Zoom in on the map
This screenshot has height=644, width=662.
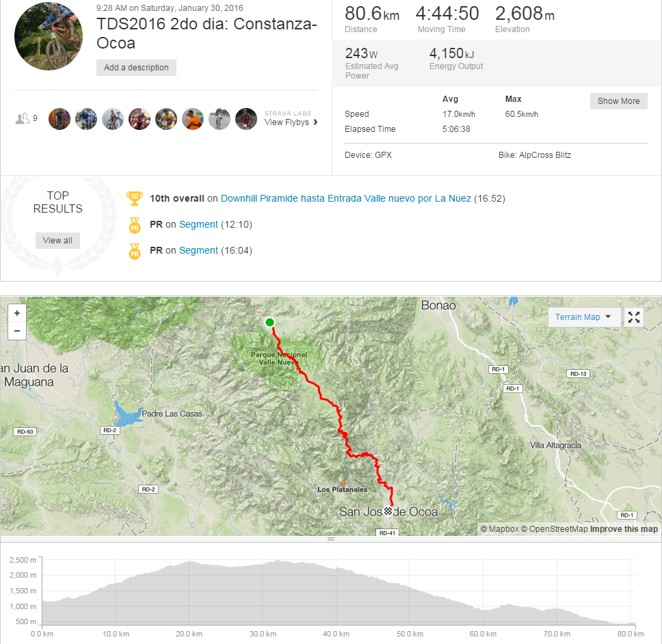point(17,312)
